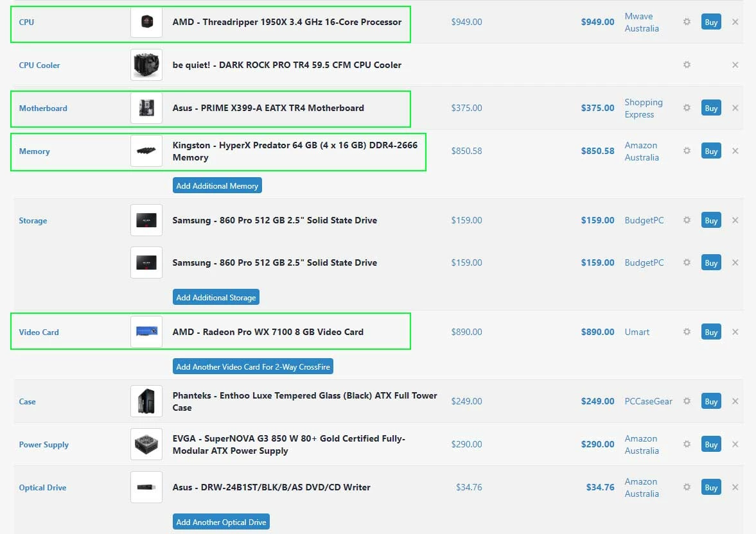Open settings gear for CPU Cooler row
The height and width of the screenshot is (534, 756).
tap(687, 65)
